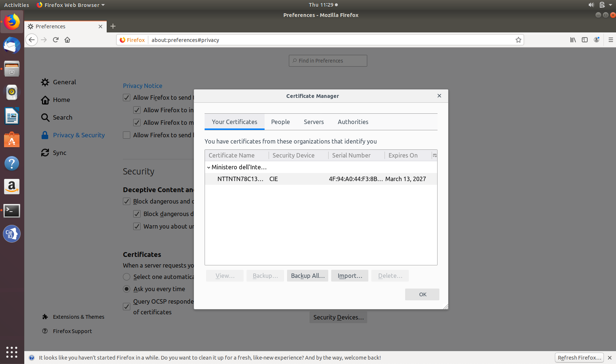The width and height of the screenshot is (616, 364).
Task: Open Ubuntu Software from the dock
Action: 12,140
